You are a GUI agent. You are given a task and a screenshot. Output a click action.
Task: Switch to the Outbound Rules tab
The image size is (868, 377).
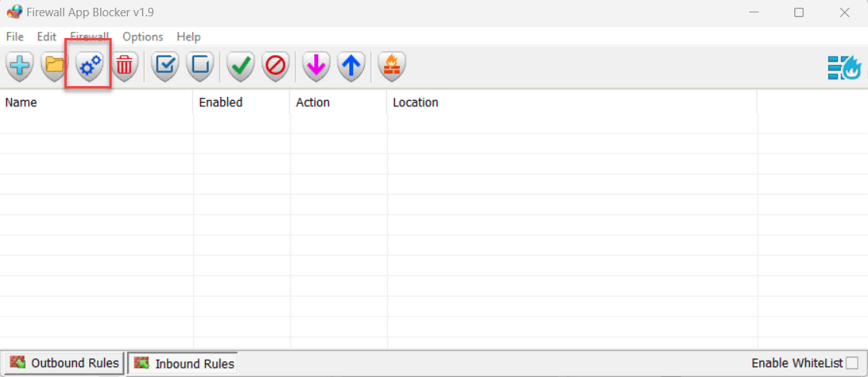[x=64, y=363]
